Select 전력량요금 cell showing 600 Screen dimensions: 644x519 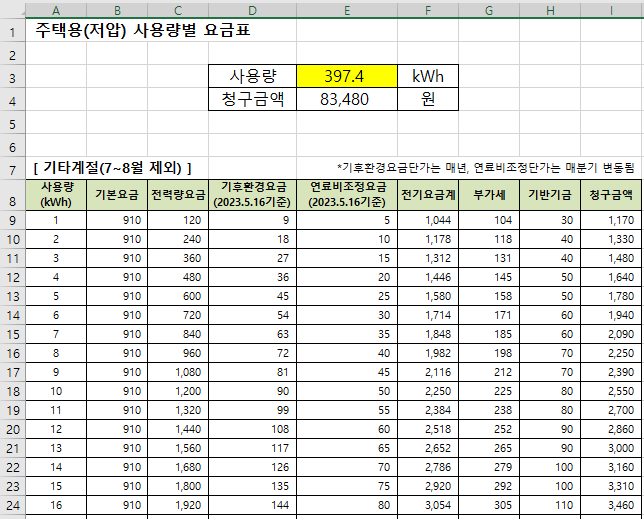[x=178, y=296]
